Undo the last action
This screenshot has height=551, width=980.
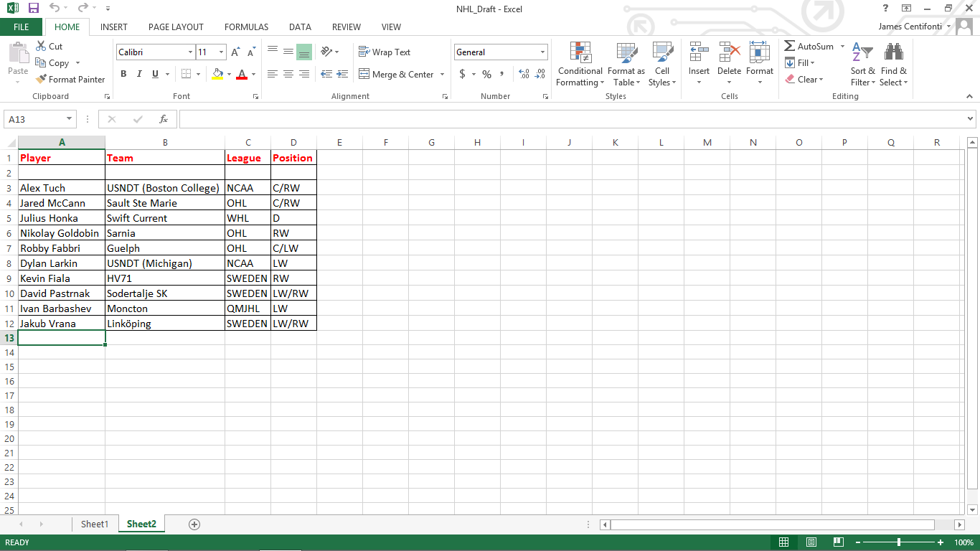point(55,9)
